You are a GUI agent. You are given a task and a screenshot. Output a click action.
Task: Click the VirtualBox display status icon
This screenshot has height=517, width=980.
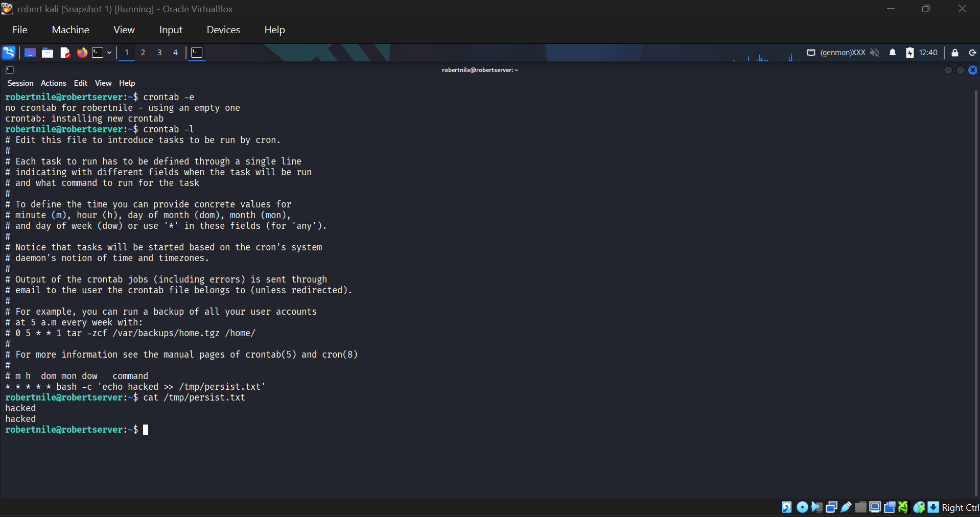(x=875, y=507)
